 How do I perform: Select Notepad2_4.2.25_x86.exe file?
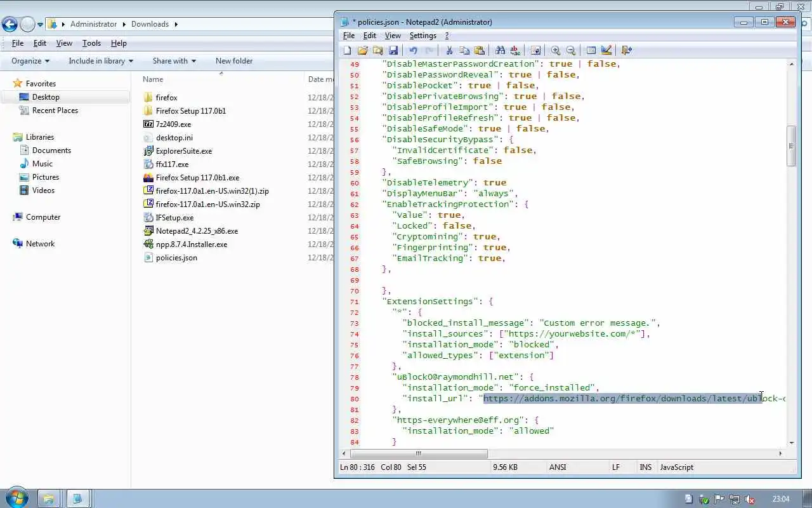197,231
